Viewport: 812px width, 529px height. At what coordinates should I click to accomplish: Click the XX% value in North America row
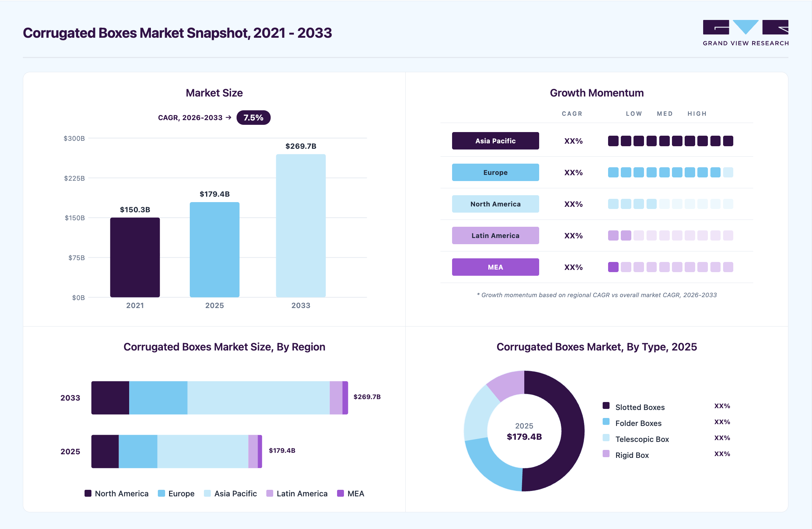[x=573, y=204]
